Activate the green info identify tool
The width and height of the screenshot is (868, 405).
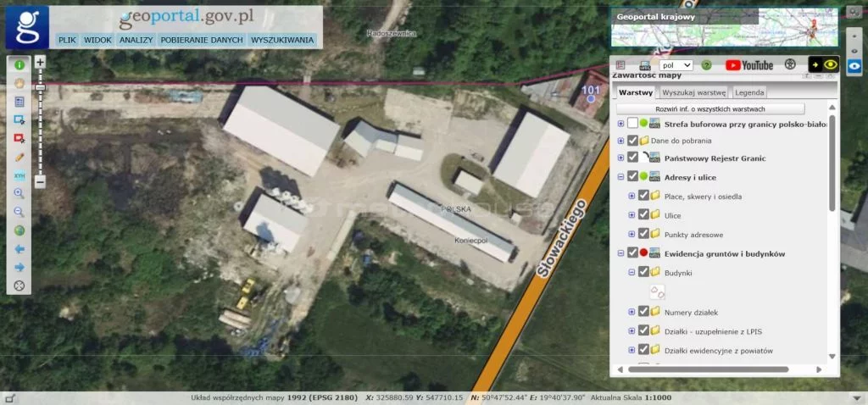pyautogui.click(x=19, y=65)
